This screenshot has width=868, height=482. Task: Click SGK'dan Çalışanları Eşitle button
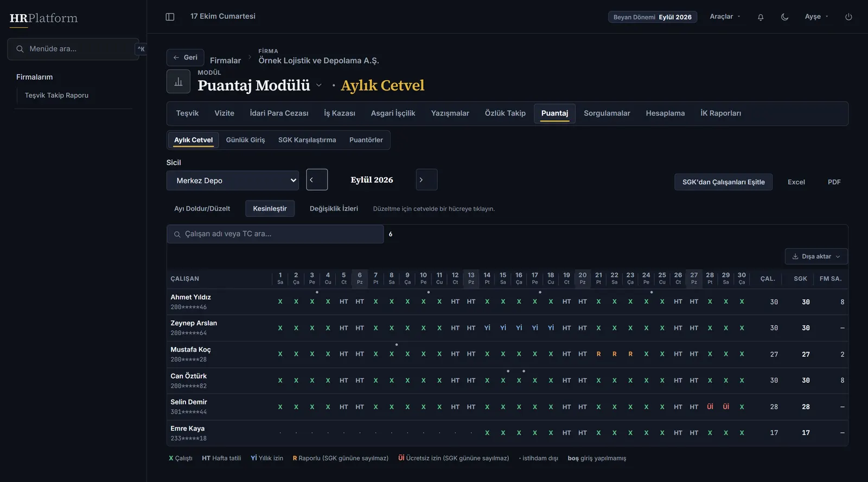[723, 182]
